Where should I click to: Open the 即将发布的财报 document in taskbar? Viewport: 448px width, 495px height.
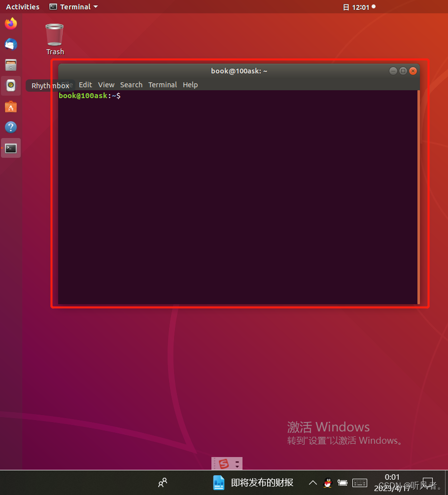(x=254, y=483)
